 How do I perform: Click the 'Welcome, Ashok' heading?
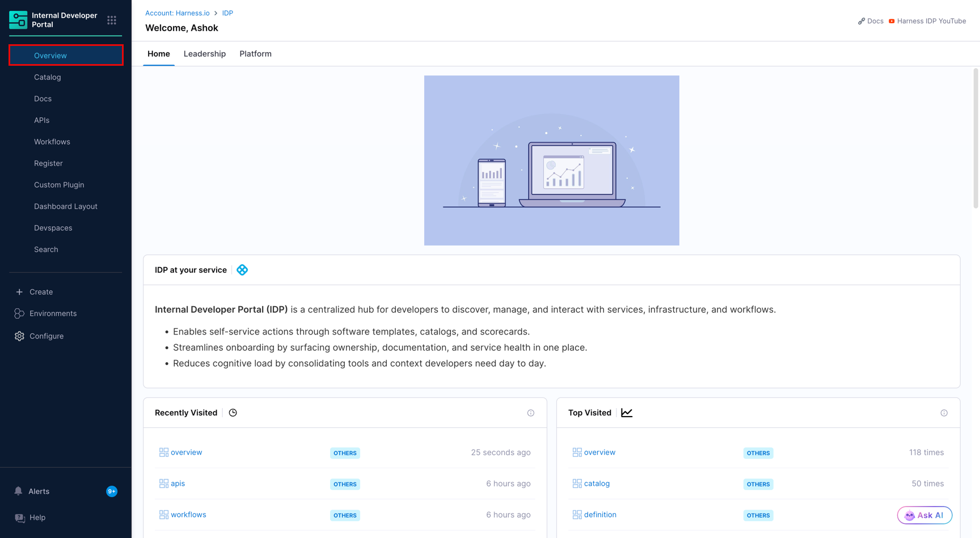[x=181, y=28]
